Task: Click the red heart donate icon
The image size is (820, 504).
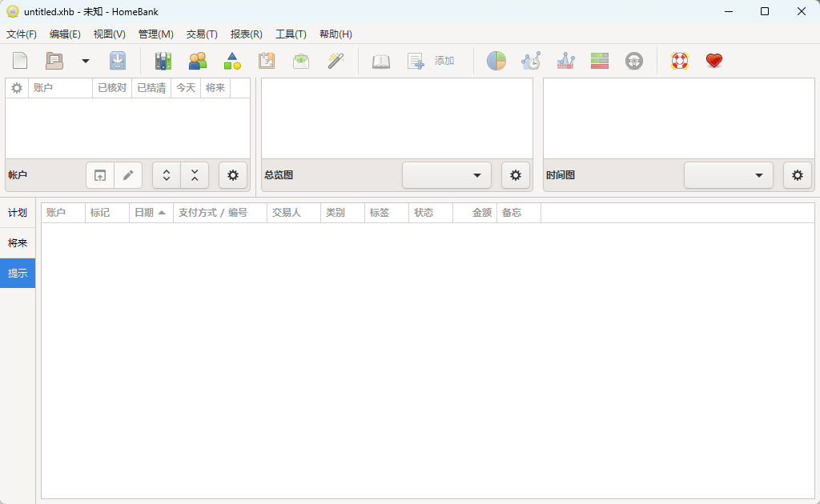Action: click(x=713, y=61)
